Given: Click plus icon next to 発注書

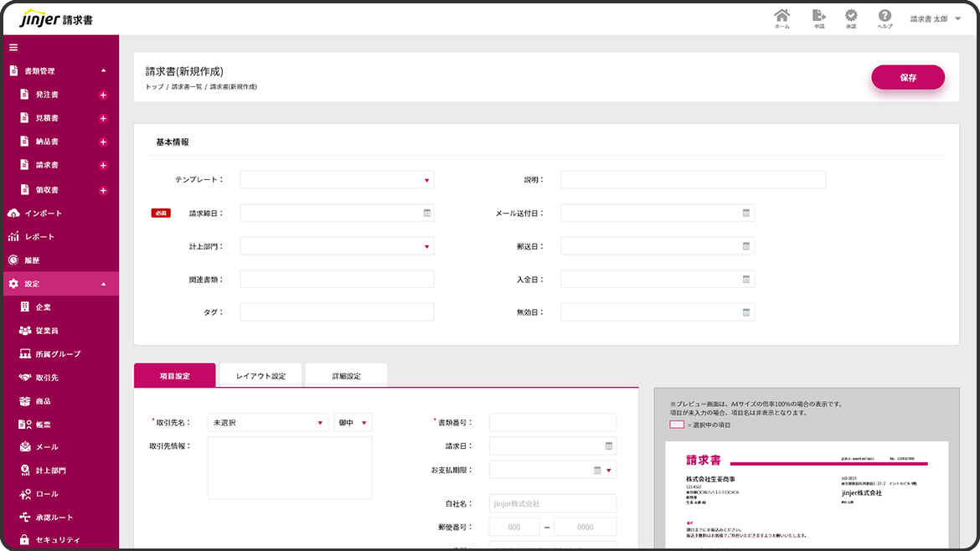Looking at the screenshot, I should [x=104, y=95].
